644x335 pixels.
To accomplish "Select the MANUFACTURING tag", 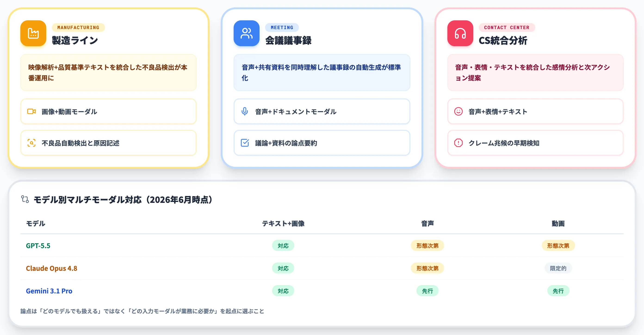I will [x=78, y=27].
